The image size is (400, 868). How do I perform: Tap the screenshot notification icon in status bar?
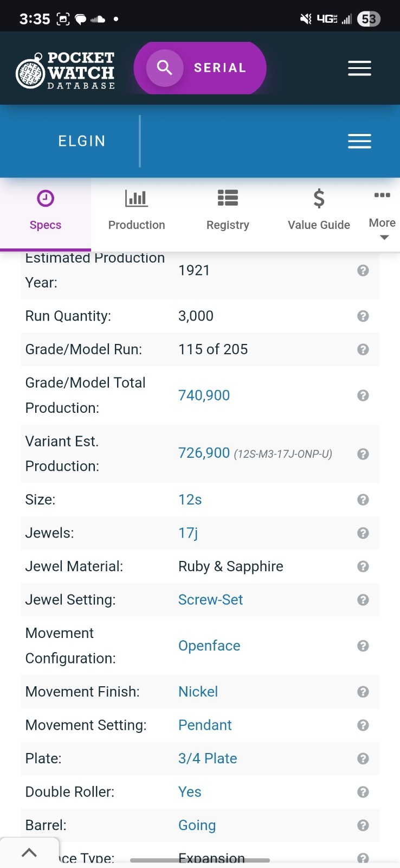63,19
